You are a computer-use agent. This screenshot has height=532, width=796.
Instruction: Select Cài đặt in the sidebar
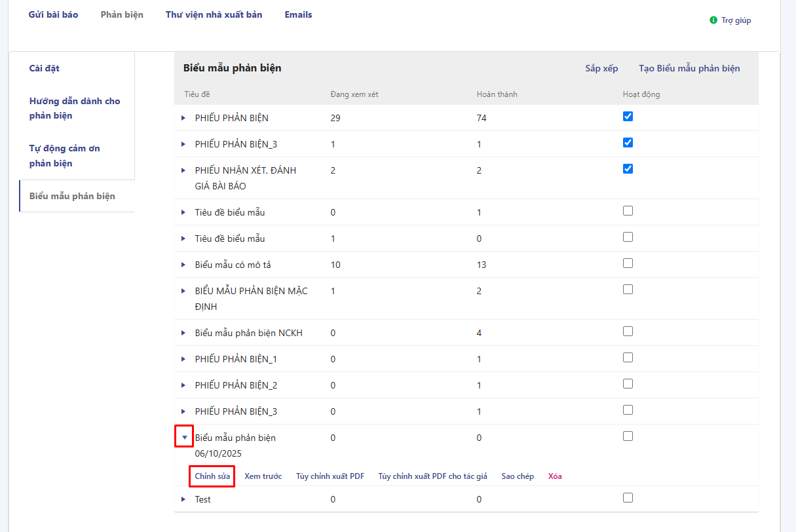click(45, 68)
